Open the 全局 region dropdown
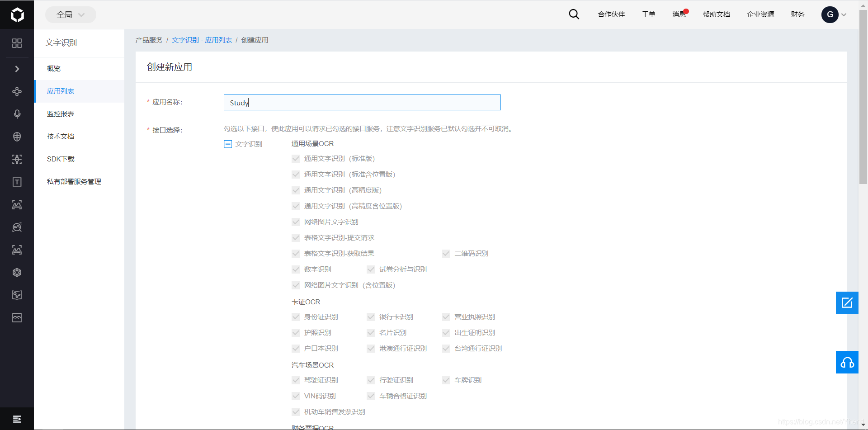 [71, 14]
